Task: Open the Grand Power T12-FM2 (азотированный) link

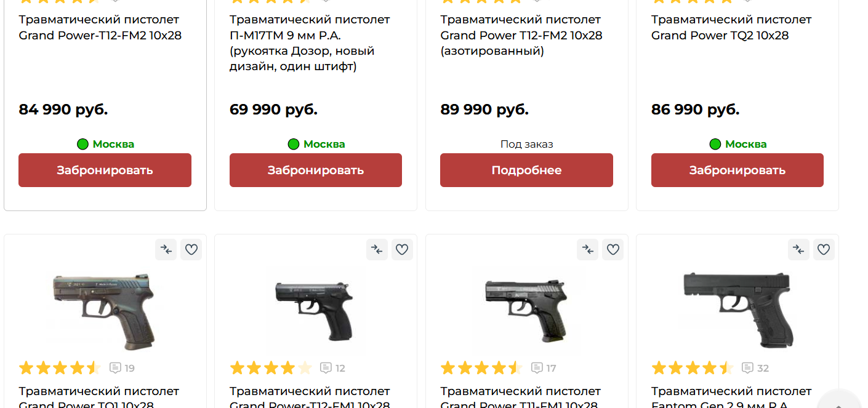Action: point(521,35)
